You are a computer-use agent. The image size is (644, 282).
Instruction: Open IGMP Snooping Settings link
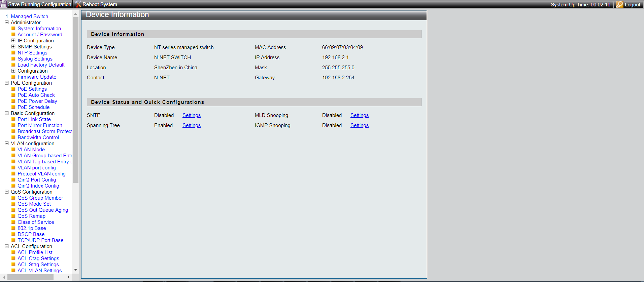click(x=360, y=125)
